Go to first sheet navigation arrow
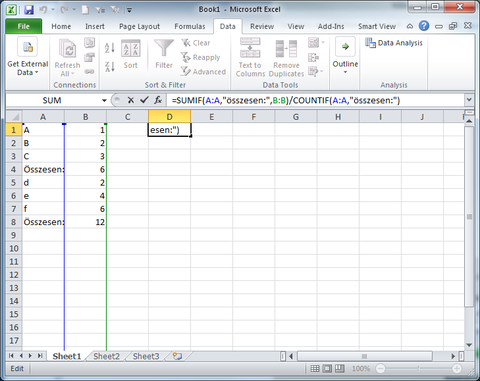480x381 pixels. point(11,356)
